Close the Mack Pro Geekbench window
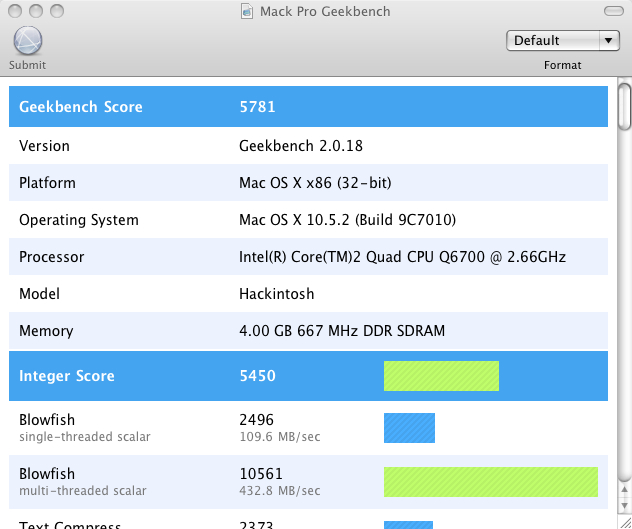The width and height of the screenshot is (632, 529). coord(14,11)
